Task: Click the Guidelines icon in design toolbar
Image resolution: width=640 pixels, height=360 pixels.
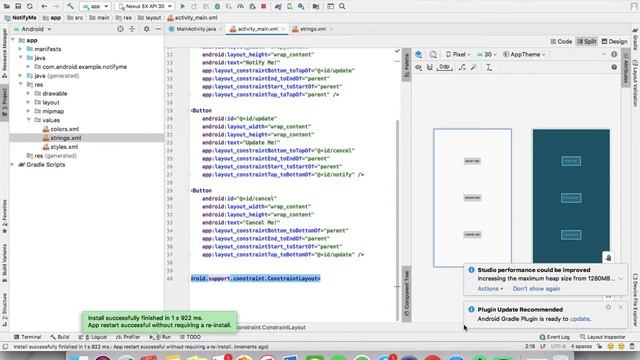Action: coord(489,67)
